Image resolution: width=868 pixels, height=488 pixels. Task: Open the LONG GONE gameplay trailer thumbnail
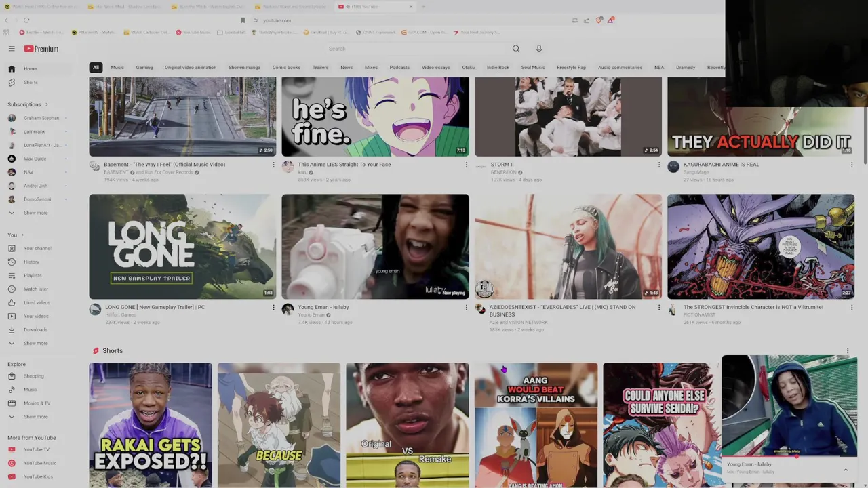coord(182,247)
